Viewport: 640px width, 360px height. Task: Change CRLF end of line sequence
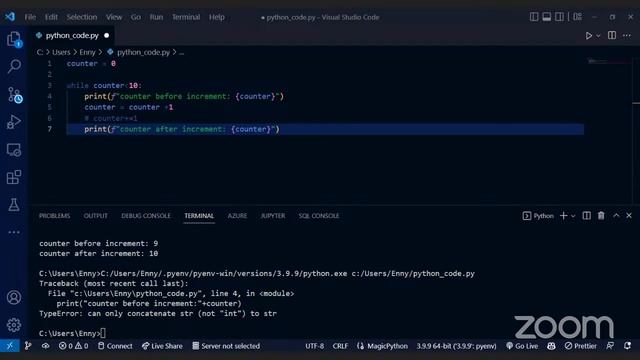click(x=340, y=346)
